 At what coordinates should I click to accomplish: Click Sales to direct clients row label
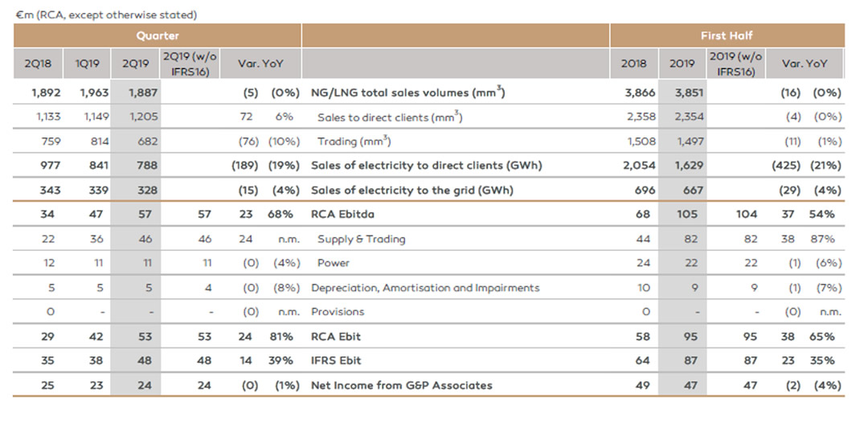390,117
